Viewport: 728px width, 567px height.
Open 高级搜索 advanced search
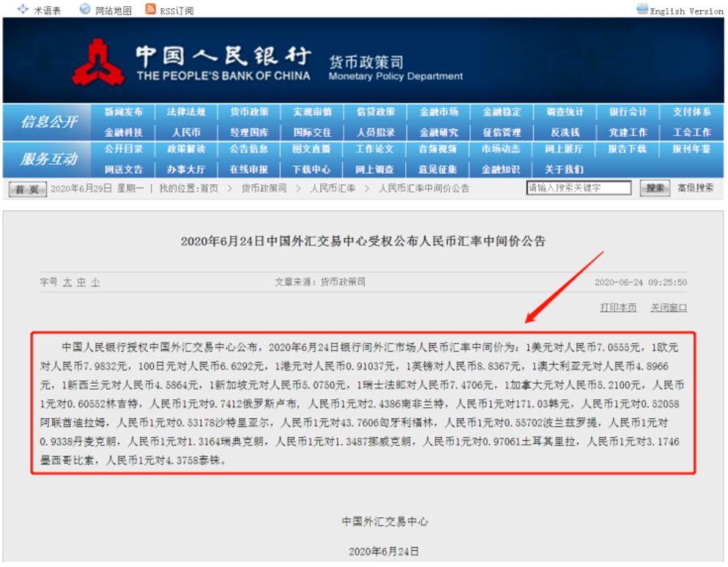pos(695,188)
